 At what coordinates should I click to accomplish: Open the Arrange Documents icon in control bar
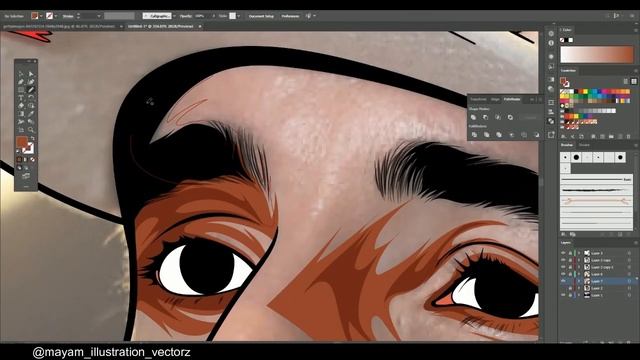(x=309, y=16)
